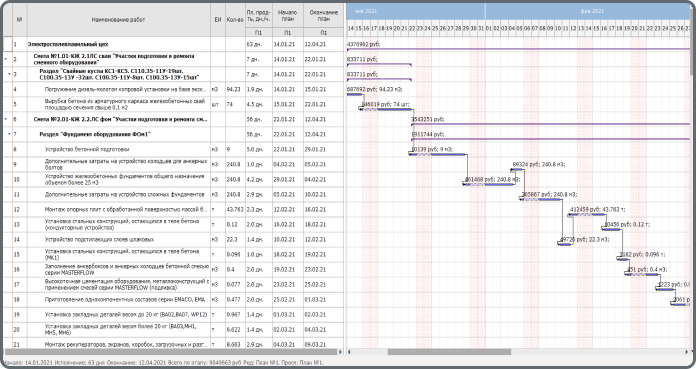
Task: Collapse row 2 Смета №1.01-КЖ
Action: click(6, 59)
